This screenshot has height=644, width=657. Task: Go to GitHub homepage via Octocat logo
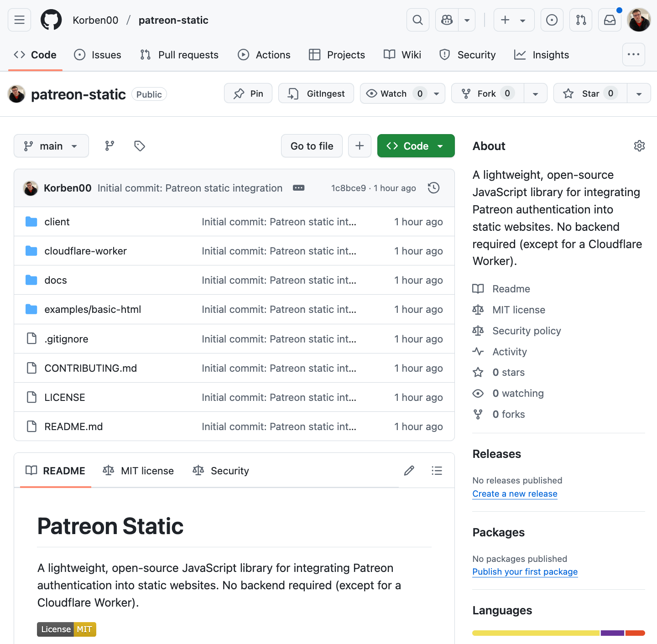[x=51, y=20]
